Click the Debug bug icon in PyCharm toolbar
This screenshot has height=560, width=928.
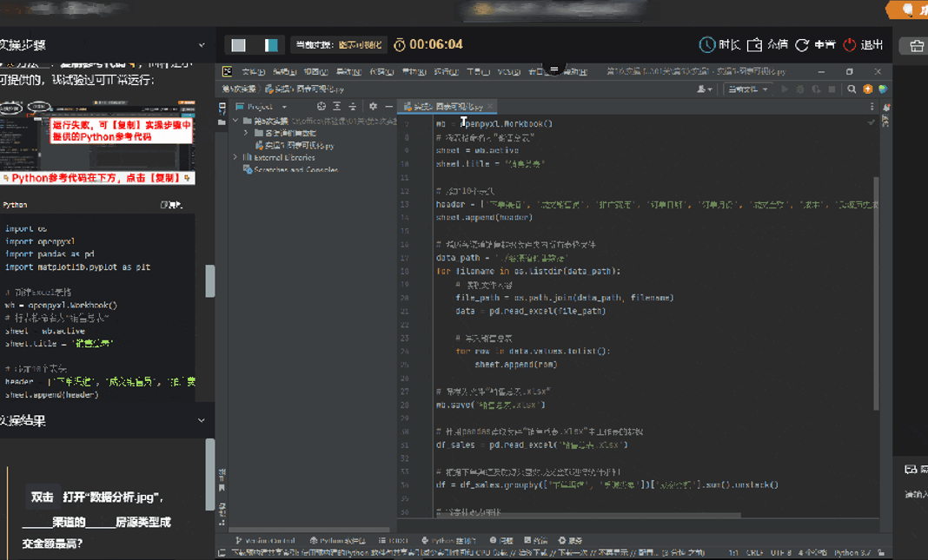pos(800,89)
